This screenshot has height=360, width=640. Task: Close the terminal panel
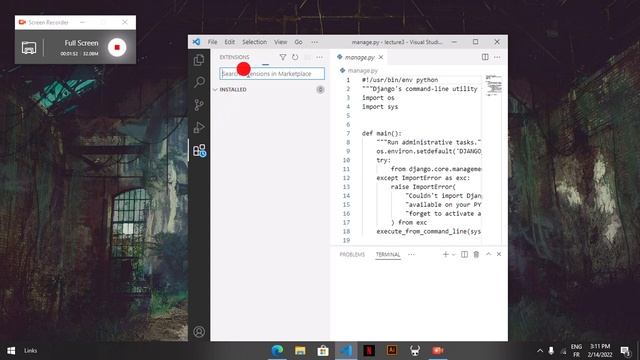pos(499,254)
